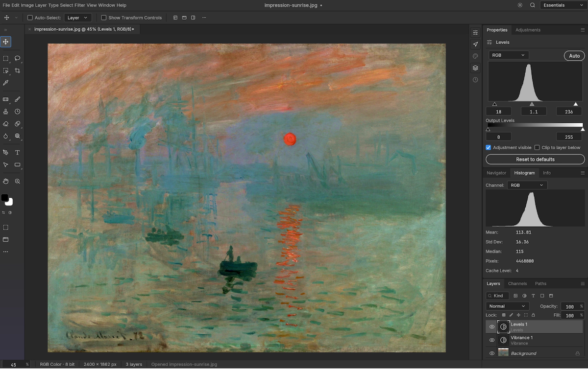Select the Pen tool
This screenshot has height=369, width=588.
click(x=6, y=152)
